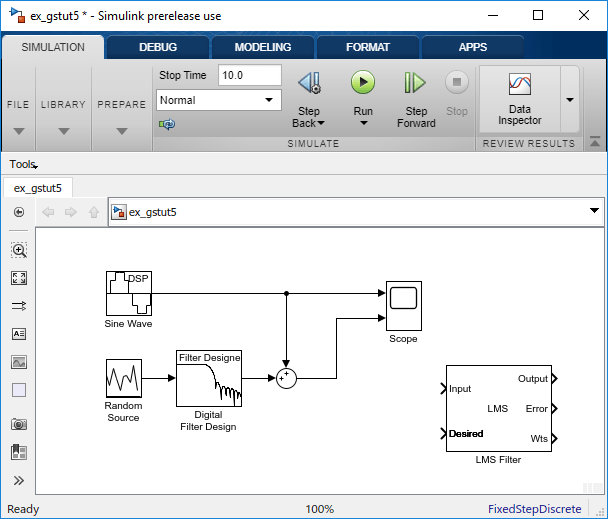The image size is (608, 519).
Task: Click the FixedStepDiscrete solver link
Action: (534, 509)
